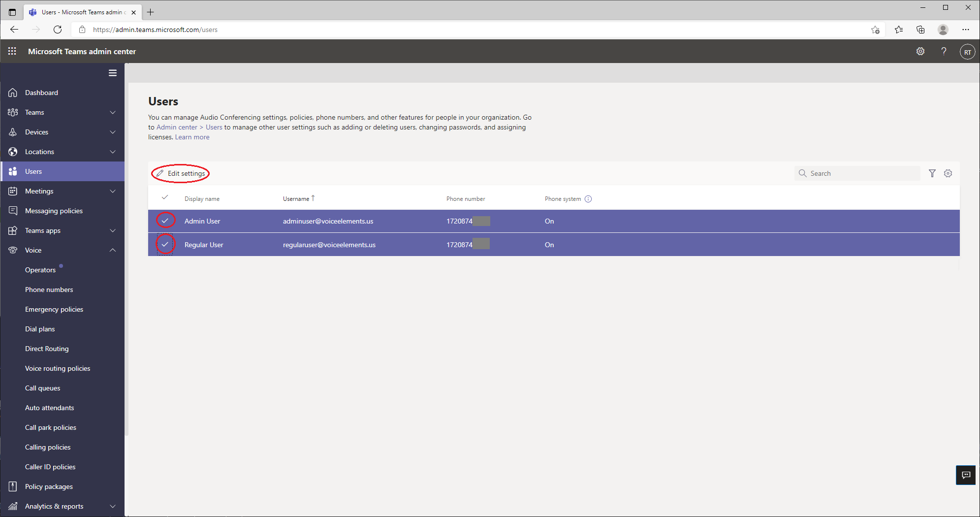Open Operators under Voice
Viewport: 980px width, 517px height.
point(40,270)
